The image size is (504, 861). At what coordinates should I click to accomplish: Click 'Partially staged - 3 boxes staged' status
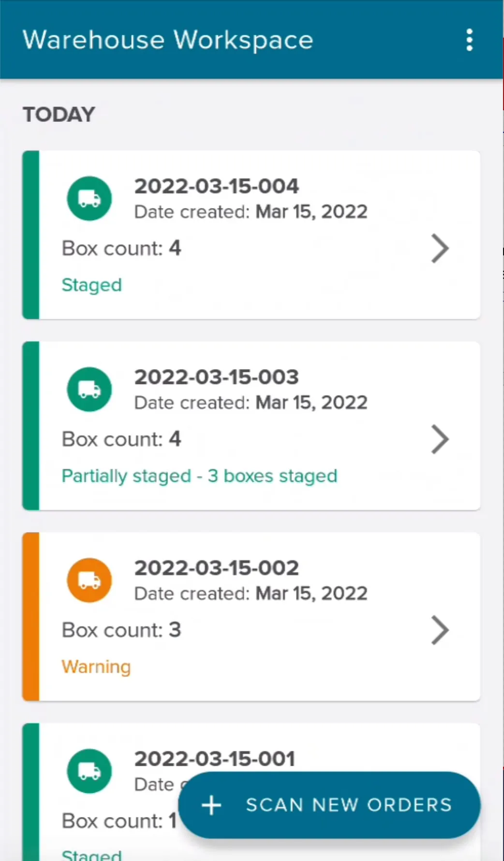coord(199,476)
